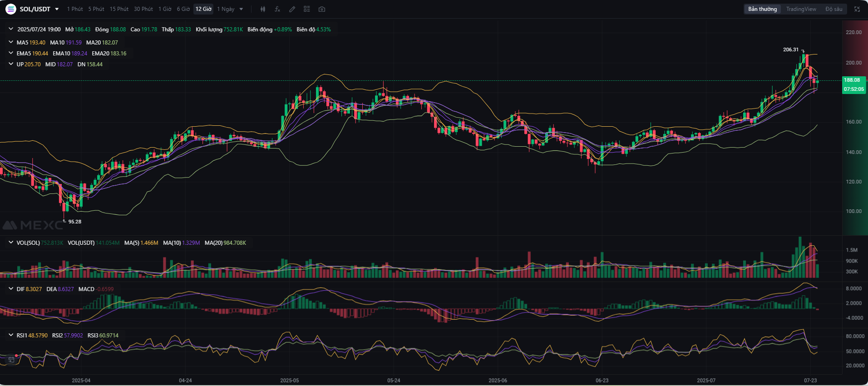
Task: Switch to Bản thường chart mode
Action: [x=763, y=9]
